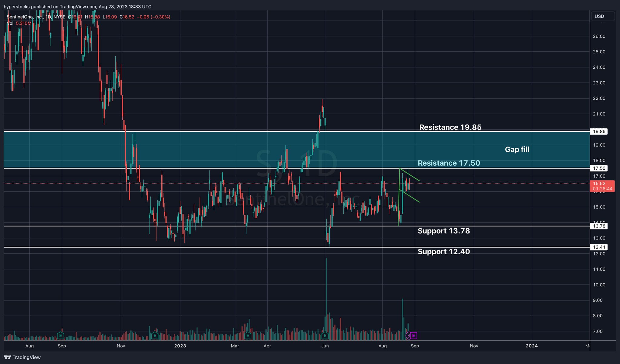
Task: Click the 10.00 price scale value
Action: point(599,285)
